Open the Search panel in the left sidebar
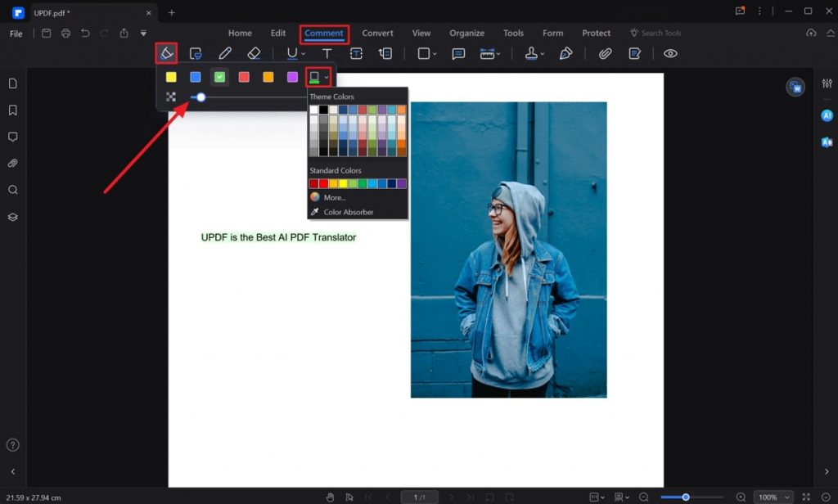The width and height of the screenshot is (838, 504). coord(11,190)
